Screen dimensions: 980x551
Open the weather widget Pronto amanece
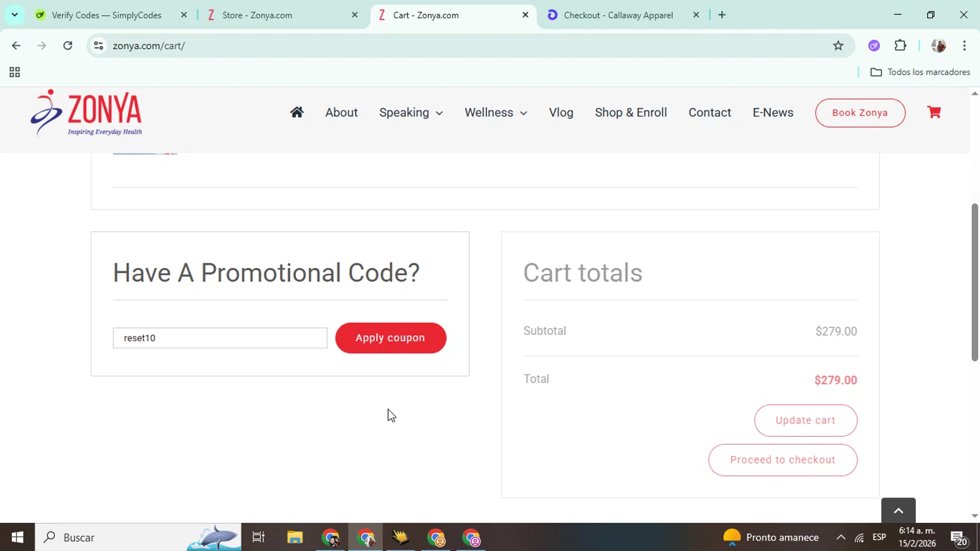coord(771,537)
